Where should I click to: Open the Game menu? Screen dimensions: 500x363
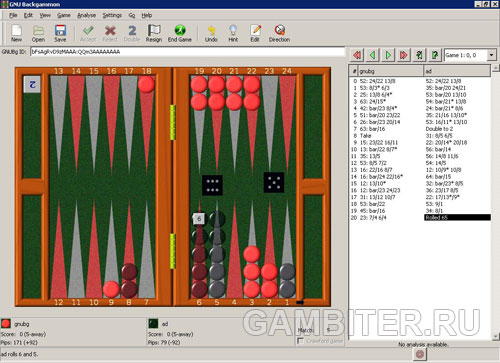click(64, 15)
